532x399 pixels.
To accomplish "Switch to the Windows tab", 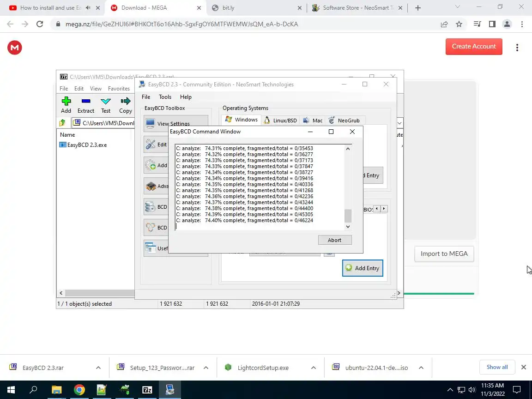I will click(241, 120).
